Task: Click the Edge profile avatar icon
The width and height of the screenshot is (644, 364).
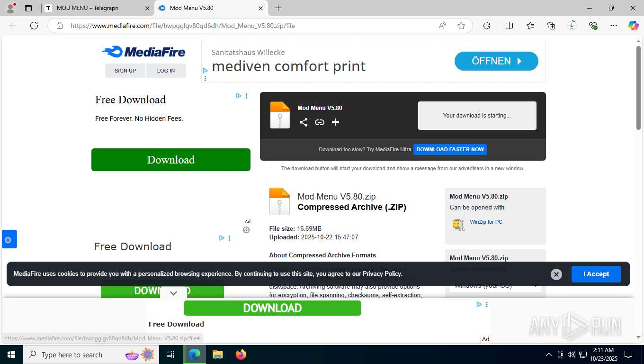Action: 10,8
